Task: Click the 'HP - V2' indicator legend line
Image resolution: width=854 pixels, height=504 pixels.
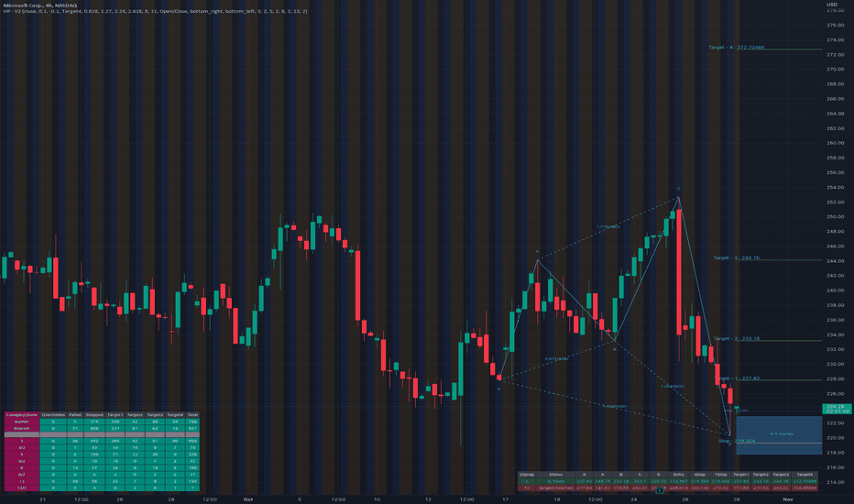Action: pyautogui.click(x=155, y=11)
